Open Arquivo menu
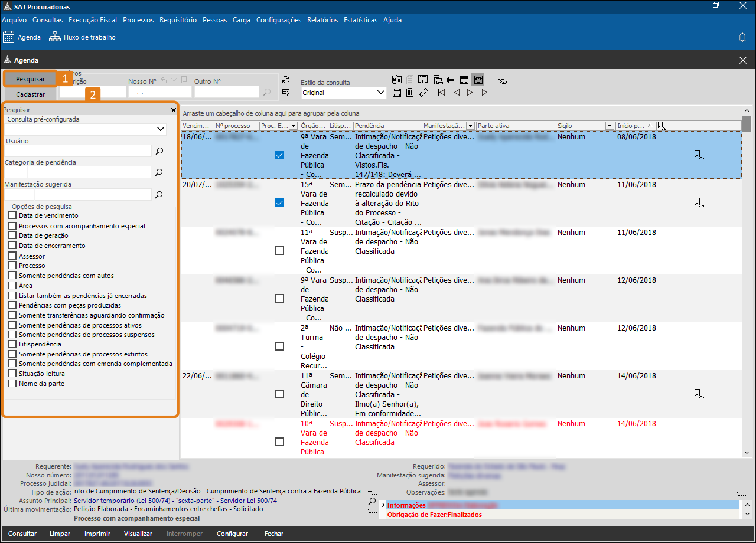756x543 pixels. (x=14, y=20)
